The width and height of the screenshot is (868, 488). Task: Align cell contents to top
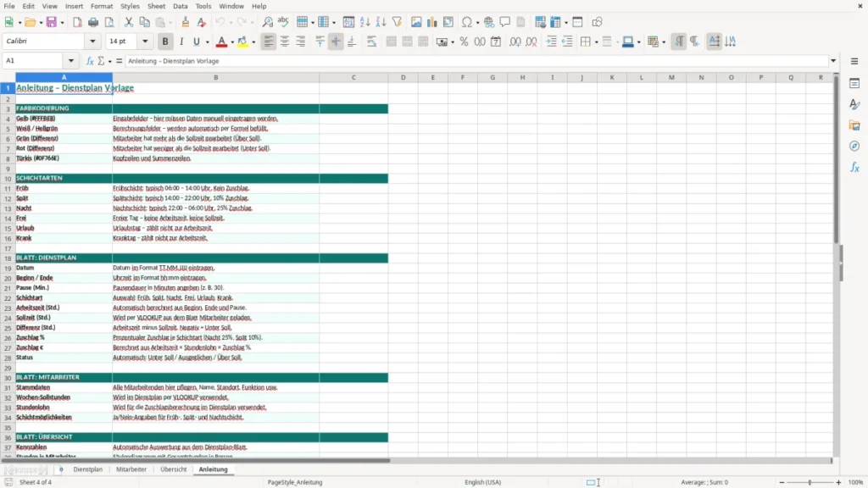pos(320,42)
